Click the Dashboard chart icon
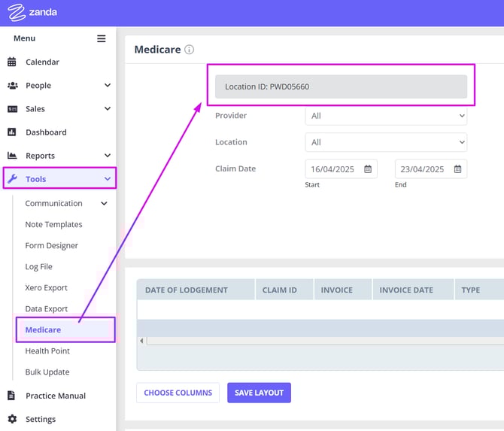The height and width of the screenshot is (431, 504). (x=12, y=132)
